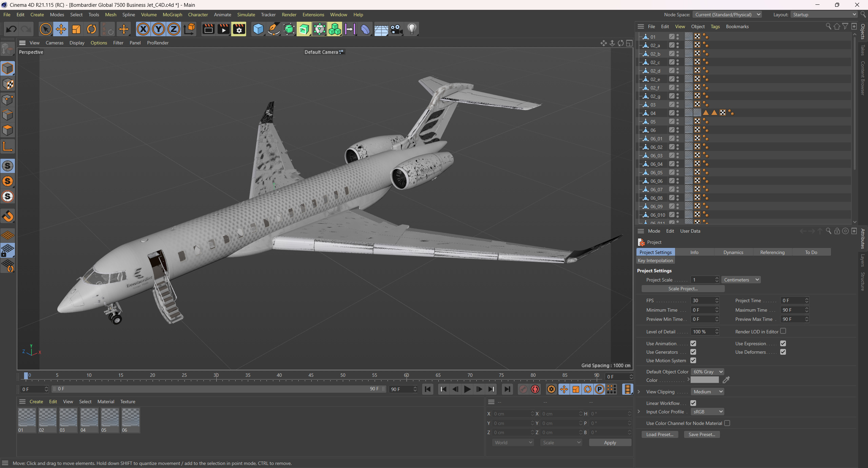Activate the Scale tool in top toolbar
This screenshot has height=468, width=868.
tap(76, 29)
